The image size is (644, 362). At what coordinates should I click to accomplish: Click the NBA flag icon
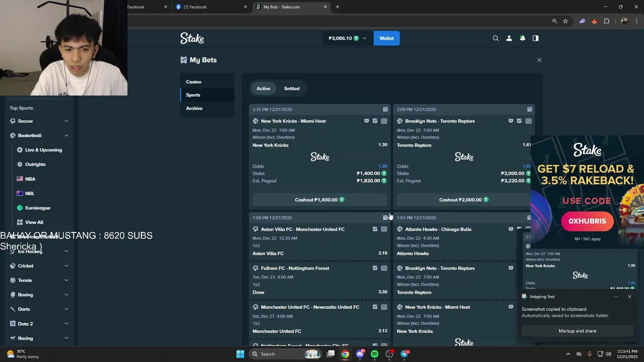20,179
